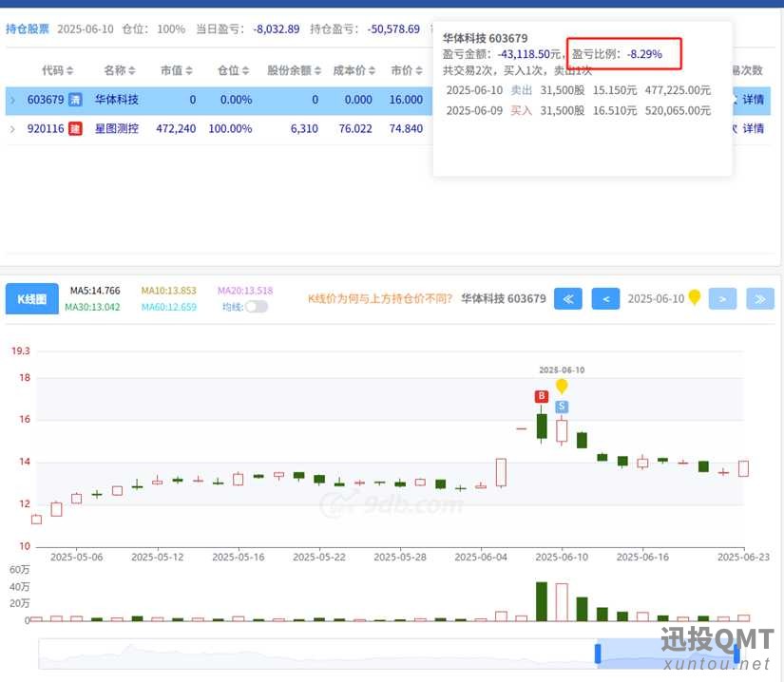Click the MA60:12.659 indicator label
This screenshot has height=682, width=784.
click(x=168, y=307)
